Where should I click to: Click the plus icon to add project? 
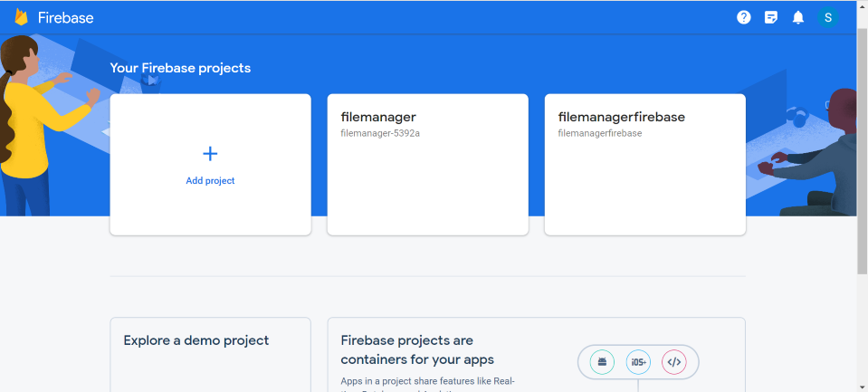pos(210,154)
